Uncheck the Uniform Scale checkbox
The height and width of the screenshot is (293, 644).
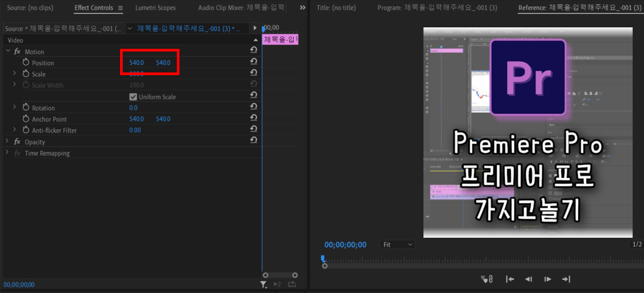pyautogui.click(x=133, y=97)
